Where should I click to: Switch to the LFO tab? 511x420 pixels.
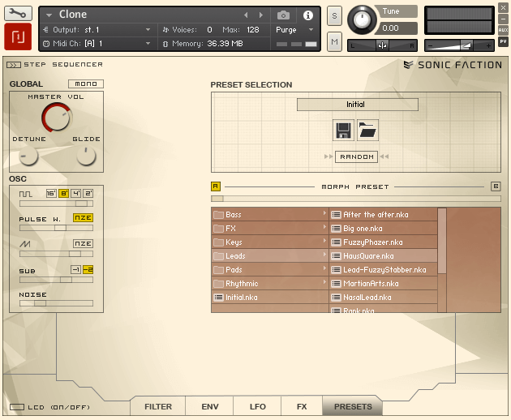(258, 407)
